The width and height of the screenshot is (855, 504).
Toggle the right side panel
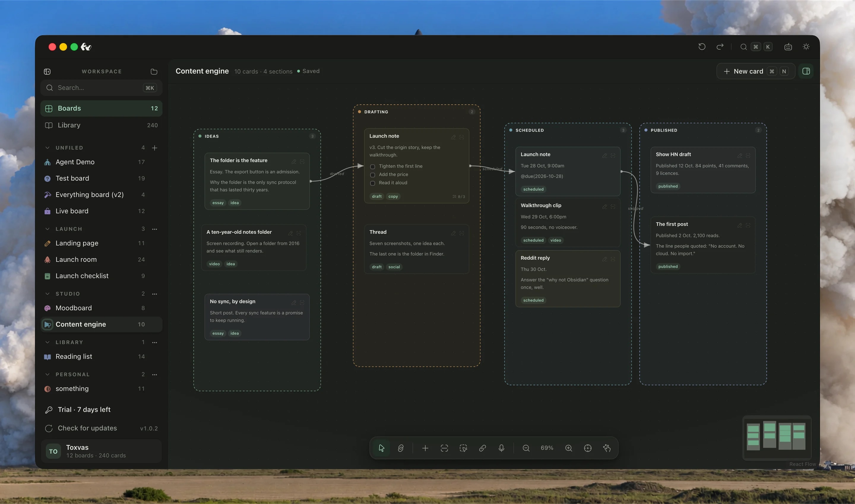806,71
